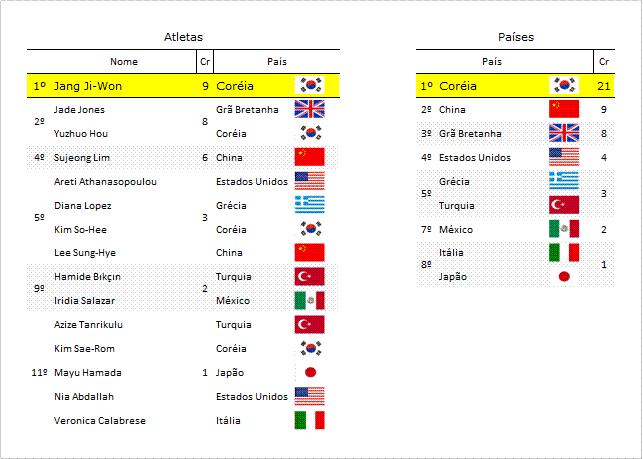Click the Turkey flag beside Hamide Bıkçın

point(310,276)
